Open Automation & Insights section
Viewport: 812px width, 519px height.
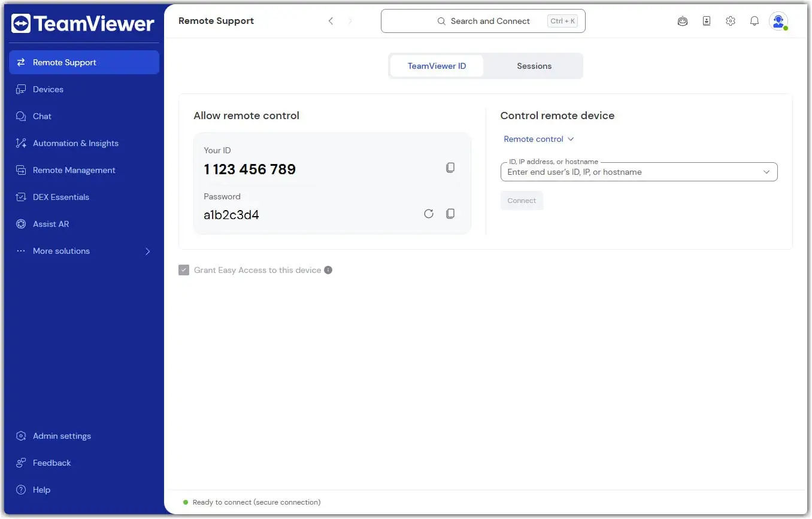pyautogui.click(x=84, y=143)
